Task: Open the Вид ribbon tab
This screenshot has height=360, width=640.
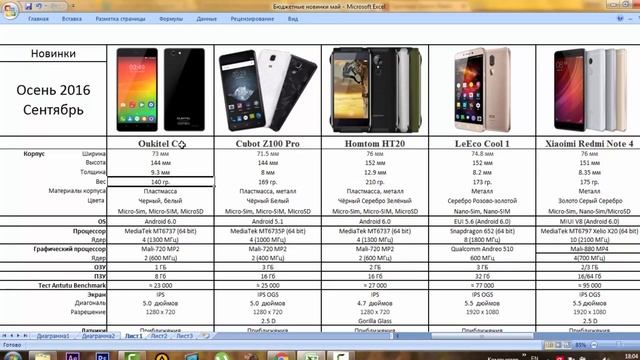Action: pyautogui.click(x=293, y=19)
